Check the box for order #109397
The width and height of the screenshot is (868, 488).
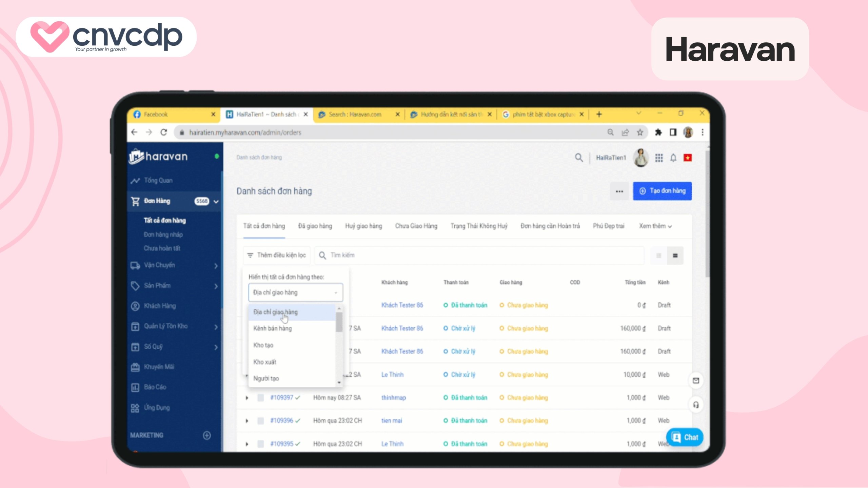coord(261,398)
